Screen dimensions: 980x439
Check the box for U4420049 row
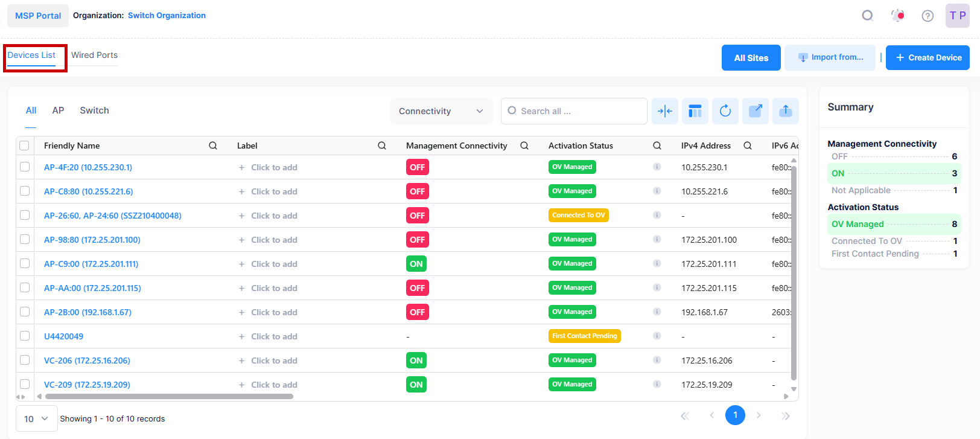[x=25, y=336]
